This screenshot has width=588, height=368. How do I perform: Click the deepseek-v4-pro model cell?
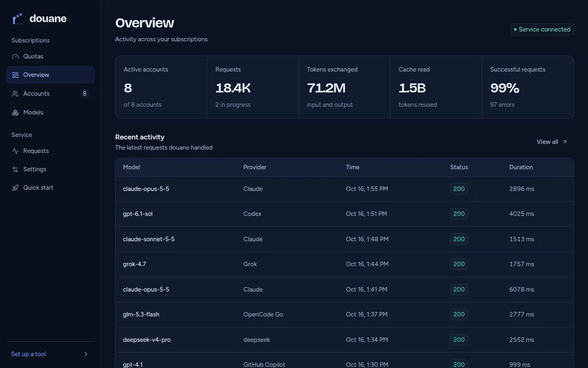pyautogui.click(x=146, y=340)
